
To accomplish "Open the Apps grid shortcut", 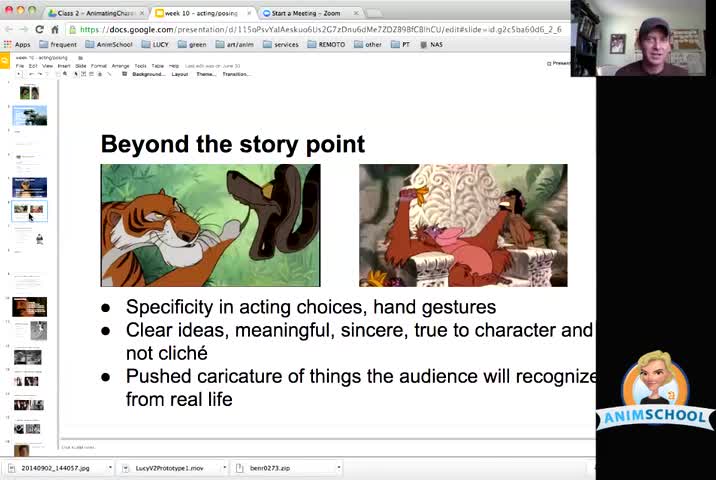I will pyautogui.click(x=17, y=44).
